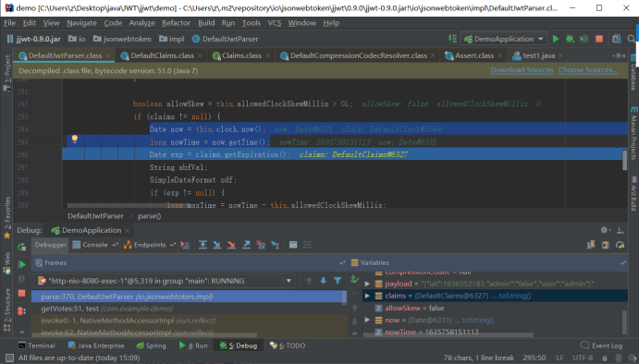Switch to test1.java editor tab

[538, 55]
